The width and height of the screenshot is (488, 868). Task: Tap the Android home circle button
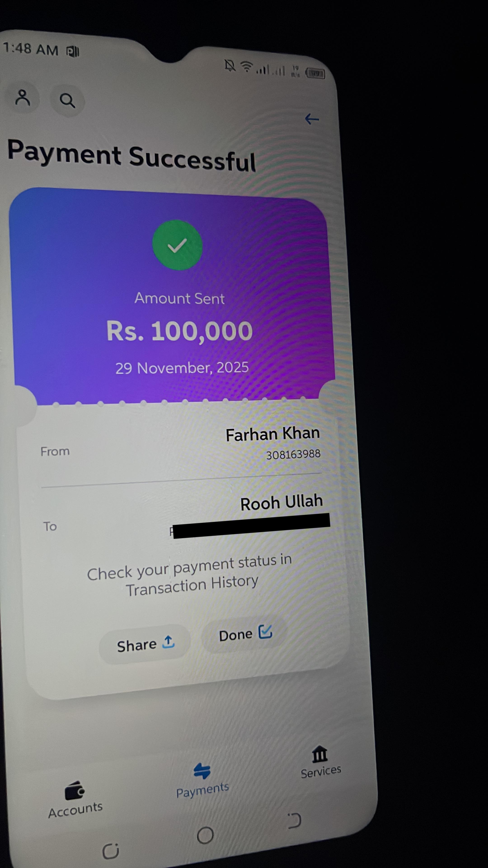[x=205, y=835]
